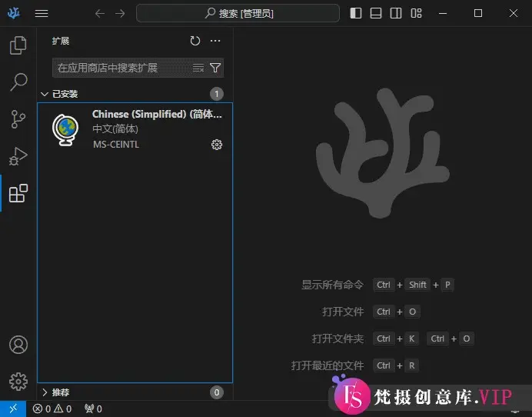532x417 pixels.
Task: Open the hamburger application menu
Action: point(42,13)
